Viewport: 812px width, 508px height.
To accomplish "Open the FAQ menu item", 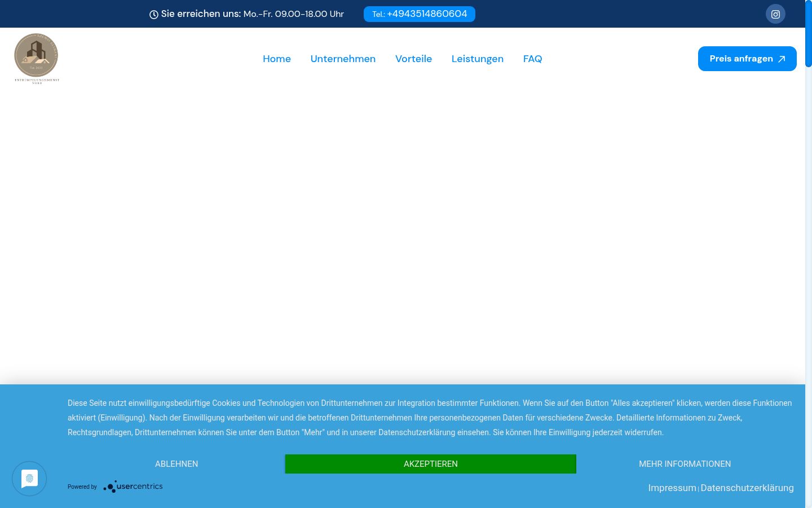I will coord(532,59).
